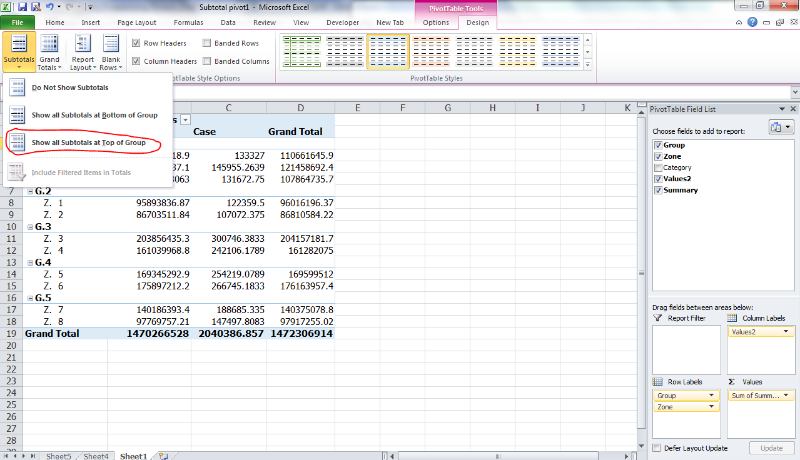Collapse the G.2 group in the pivot table

pos(28,190)
